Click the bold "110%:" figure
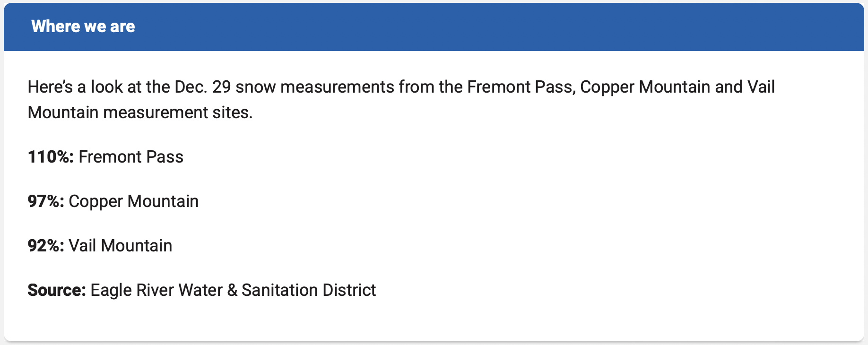Viewport: 868px width, 345px height. pos(51,157)
